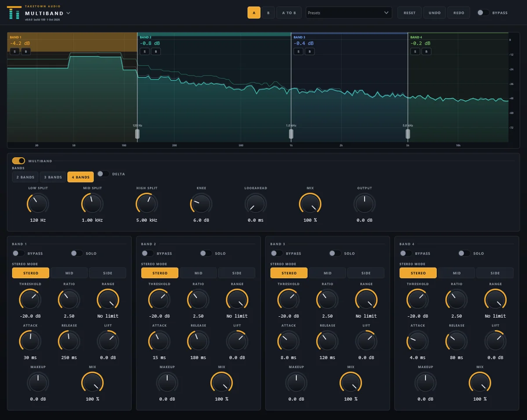527x420 pixels.
Task: Click the Band 1 gain reduction readout -4.2 dB
Action: click(x=20, y=43)
